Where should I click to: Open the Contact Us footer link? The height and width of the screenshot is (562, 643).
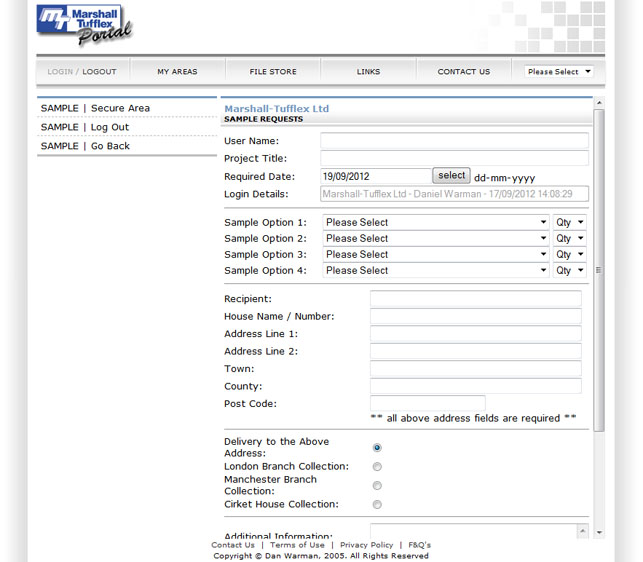233,545
